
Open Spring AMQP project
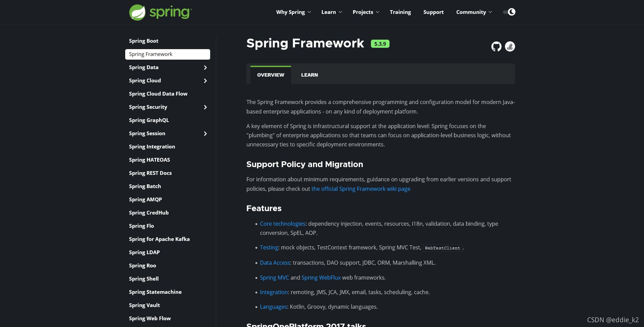[146, 200]
